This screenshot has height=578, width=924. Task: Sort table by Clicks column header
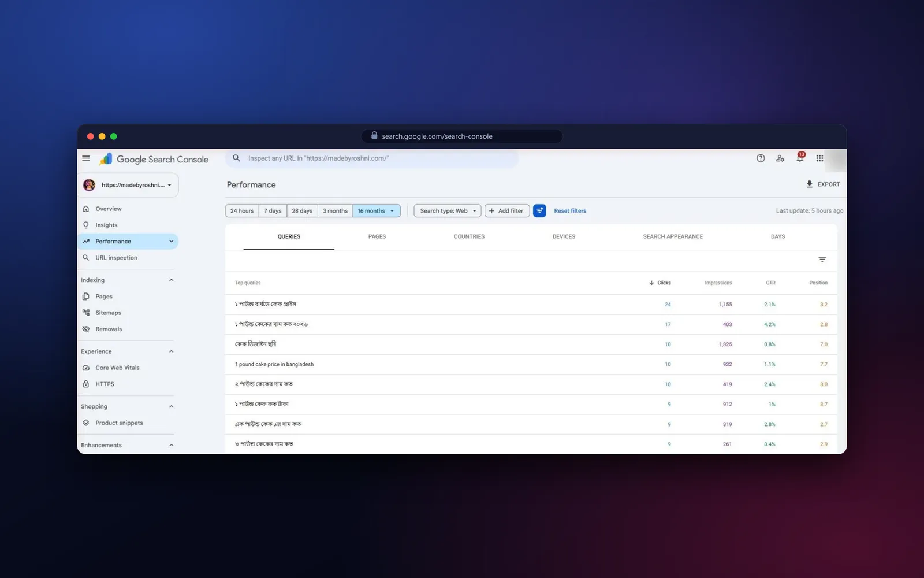pyautogui.click(x=660, y=283)
